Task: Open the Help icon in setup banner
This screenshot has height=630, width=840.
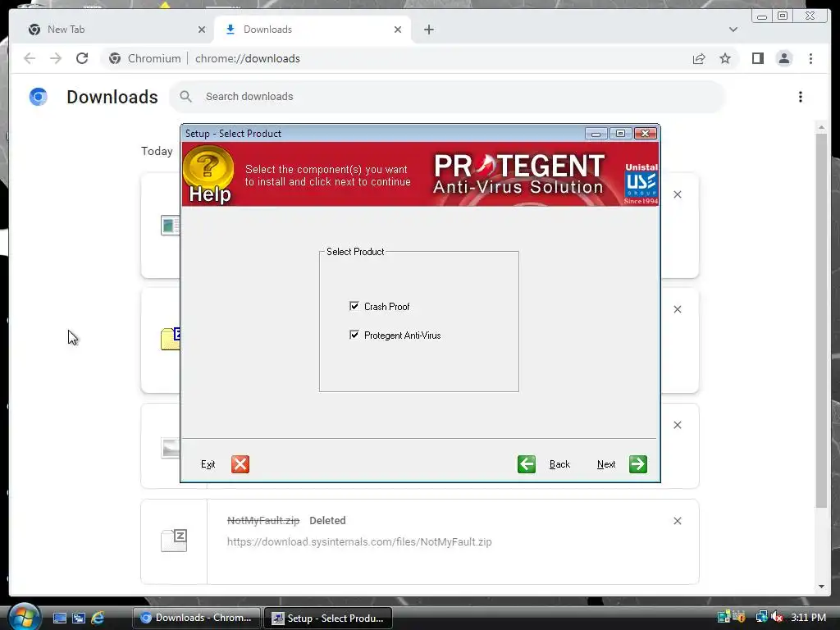Action: (x=208, y=176)
